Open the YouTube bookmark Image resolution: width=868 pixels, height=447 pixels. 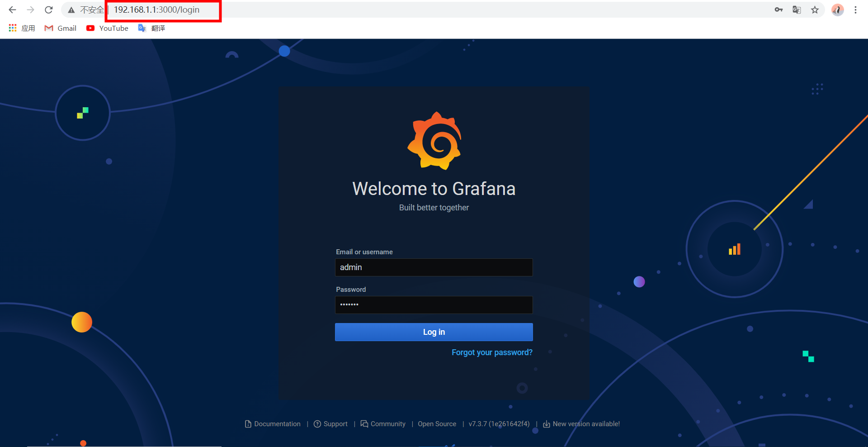tap(107, 28)
